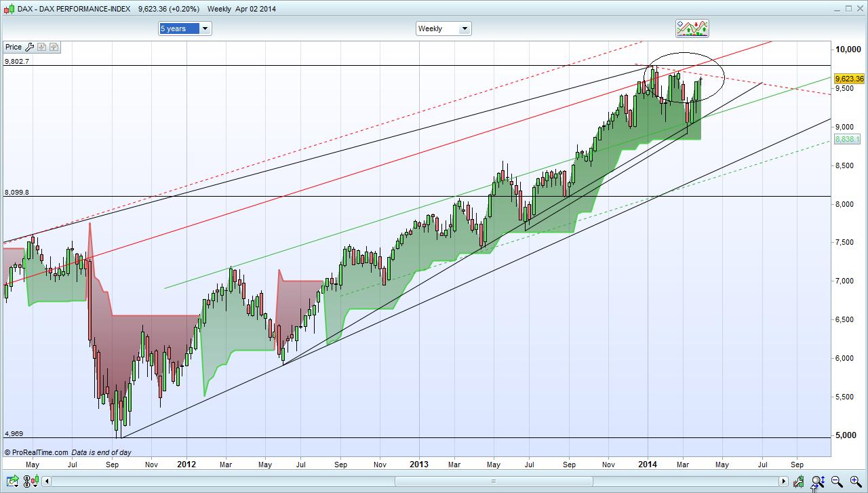Screen dimensions: 868x493
Task: Click the 8,838.1 green price tag
Action: point(848,139)
